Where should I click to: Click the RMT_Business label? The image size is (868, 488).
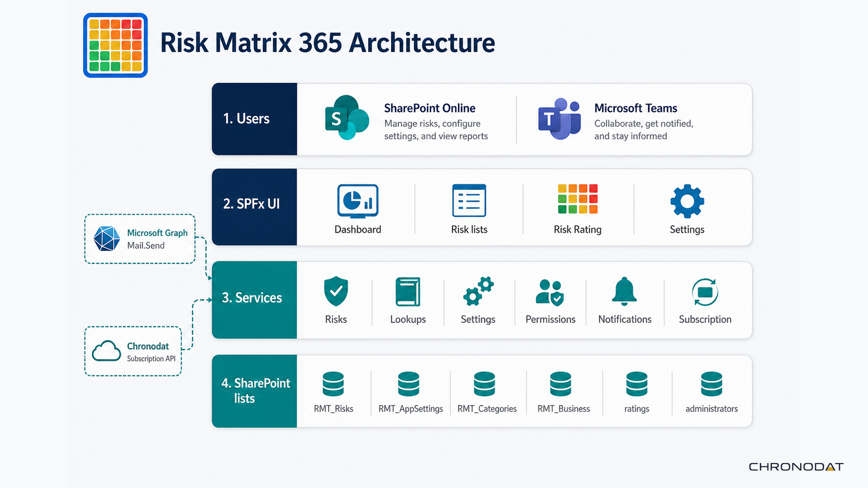[x=564, y=409]
